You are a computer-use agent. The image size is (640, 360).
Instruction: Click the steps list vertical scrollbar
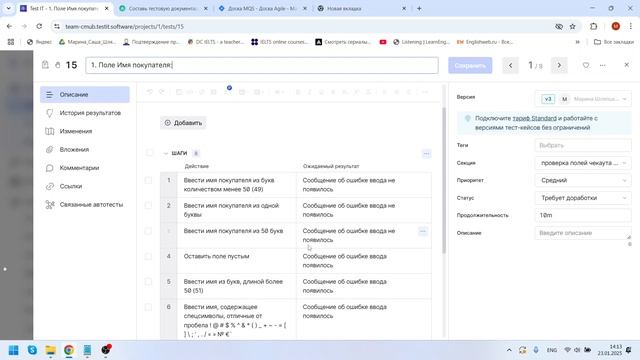click(444, 180)
